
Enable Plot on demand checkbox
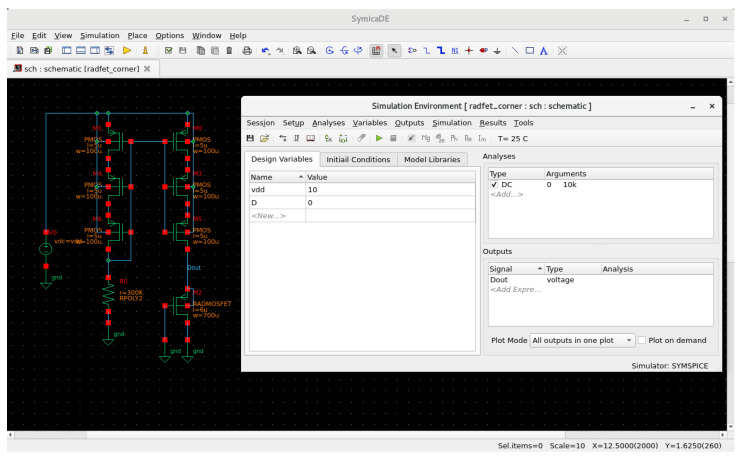click(642, 340)
